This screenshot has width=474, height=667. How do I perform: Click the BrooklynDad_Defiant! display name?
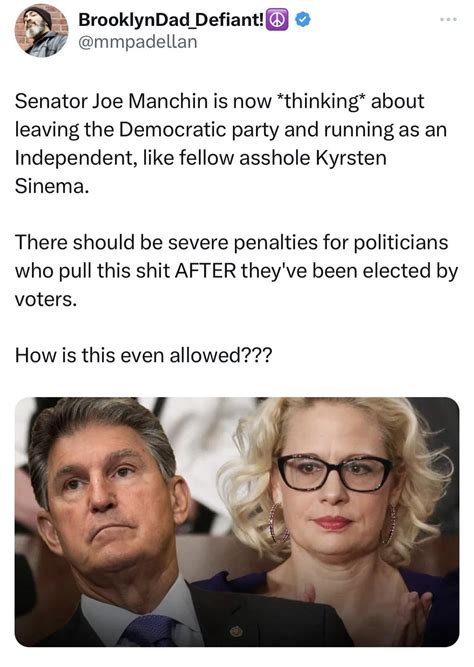tap(171, 20)
